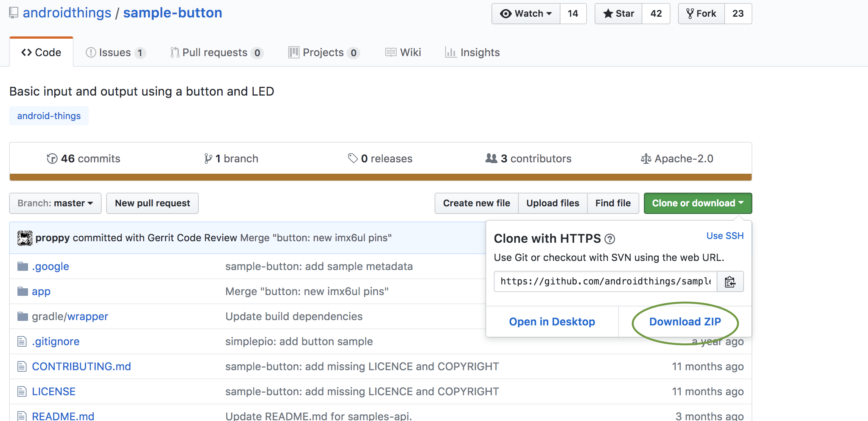Click the Find file button
The image size is (868, 421).
613,203
